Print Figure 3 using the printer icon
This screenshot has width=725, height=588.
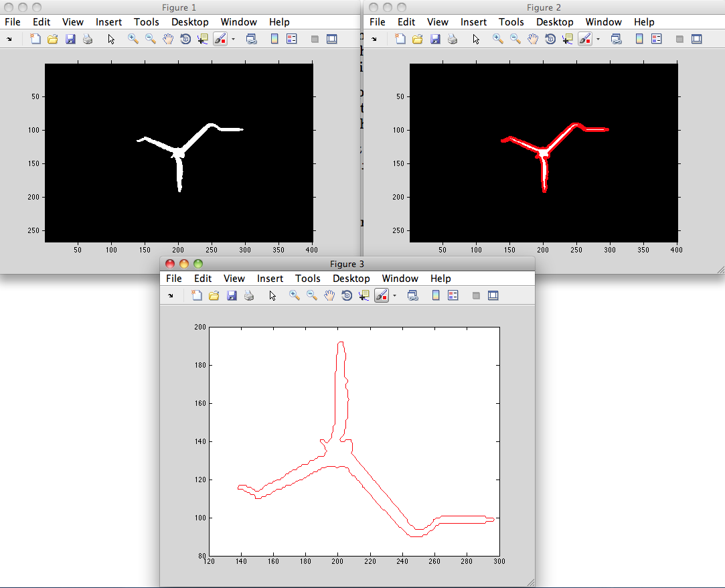249,295
